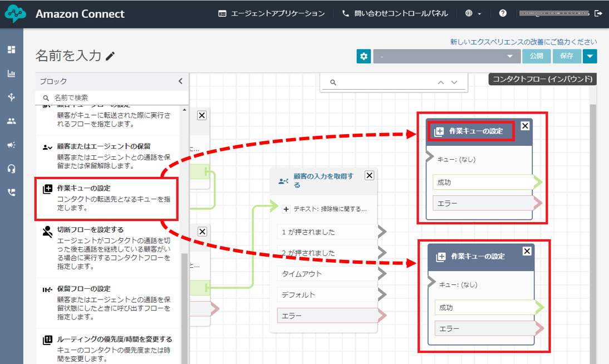Click the 切断フローを設定する palette icon
Viewport: 609px width, 364px height.
pyautogui.click(x=47, y=232)
